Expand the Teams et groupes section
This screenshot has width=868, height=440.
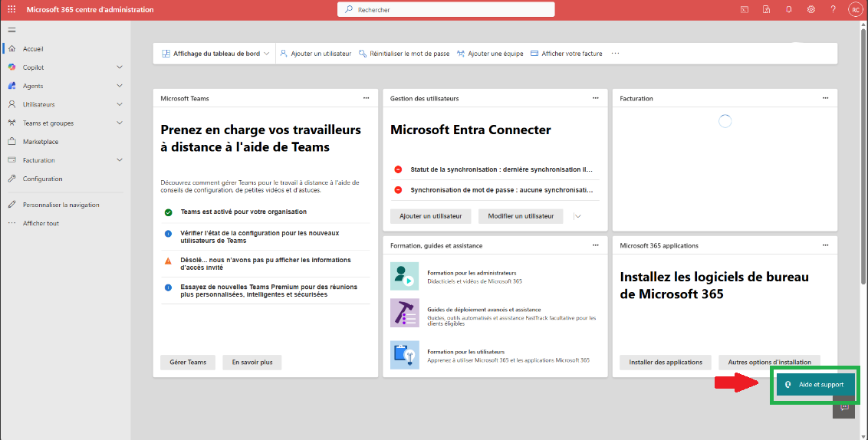[x=120, y=123]
